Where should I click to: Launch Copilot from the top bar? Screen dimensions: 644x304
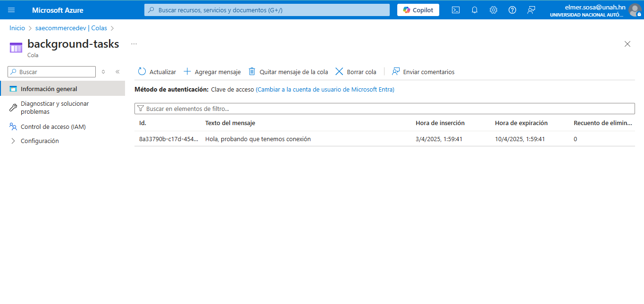pyautogui.click(x=418, y=9)
